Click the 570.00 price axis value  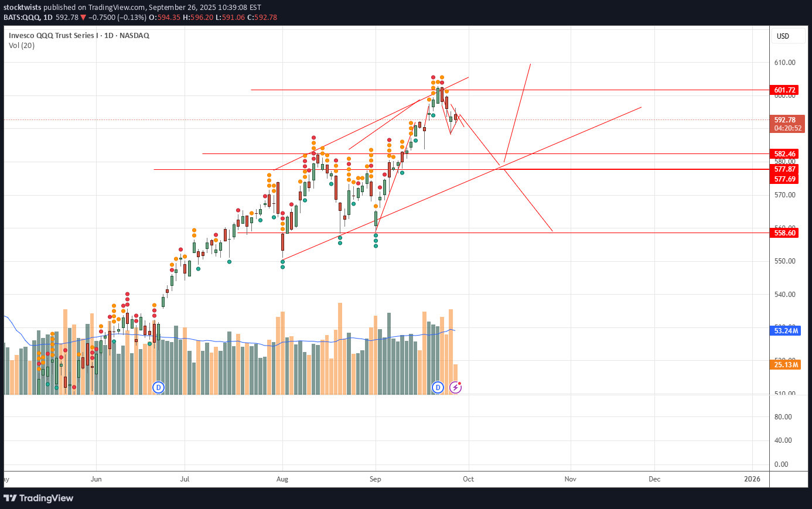(785, 195)
